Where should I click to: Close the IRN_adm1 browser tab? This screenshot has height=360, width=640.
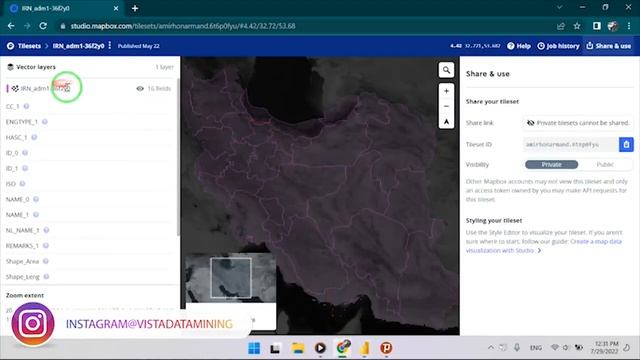point(116,8)
